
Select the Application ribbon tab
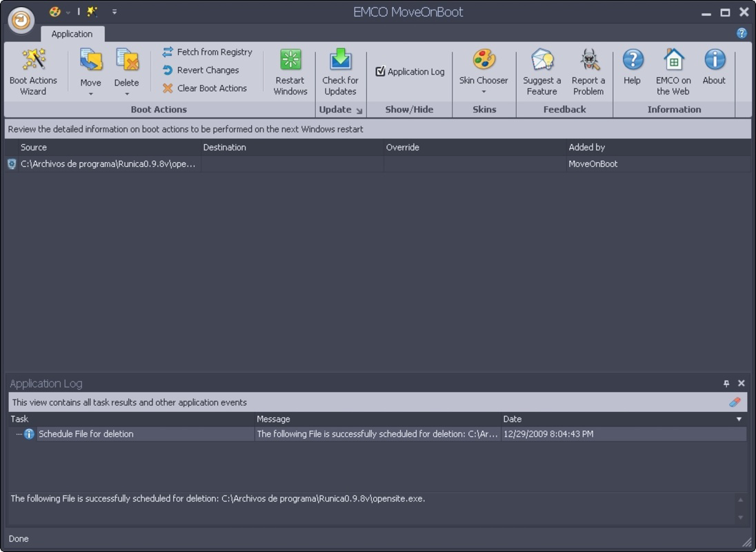tap(72, 34)
